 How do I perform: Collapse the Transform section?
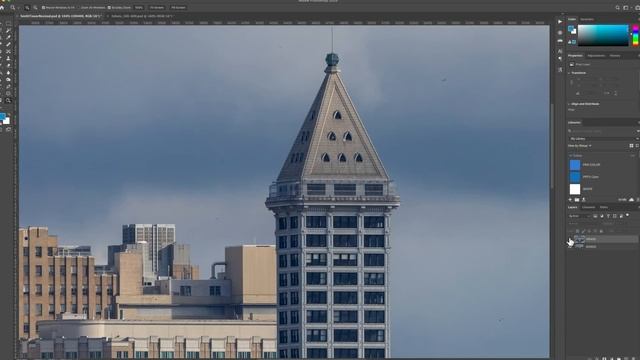pos(569,73)
